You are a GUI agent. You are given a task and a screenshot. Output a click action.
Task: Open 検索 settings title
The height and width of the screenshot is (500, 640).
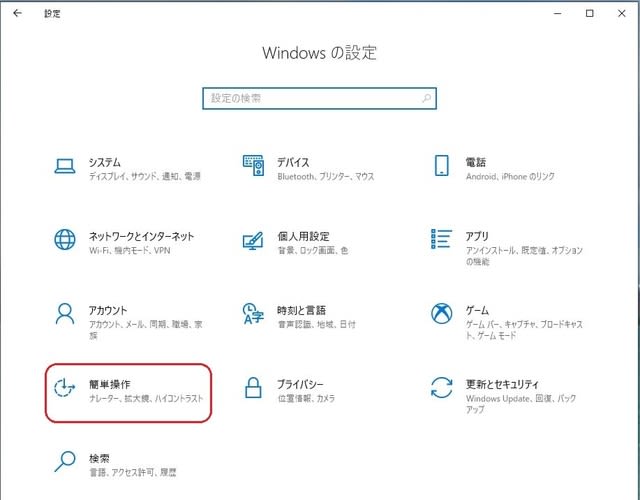click(99, 458)
